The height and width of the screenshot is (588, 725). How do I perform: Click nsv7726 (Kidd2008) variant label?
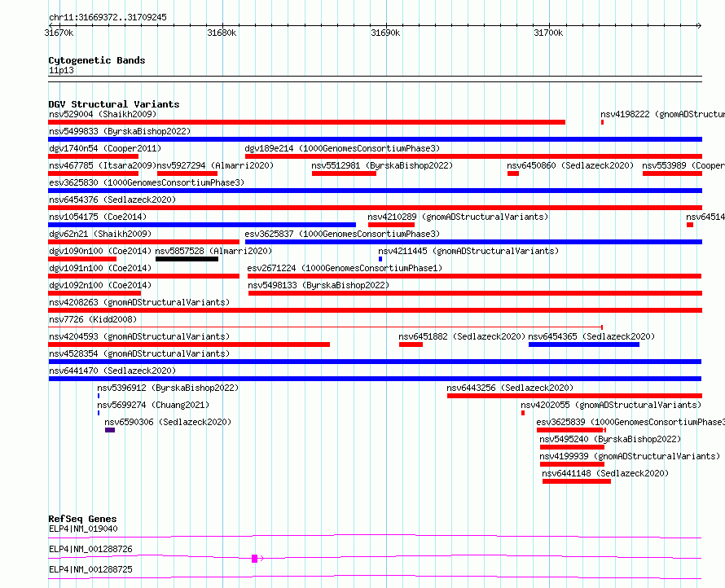coord(93,319)
